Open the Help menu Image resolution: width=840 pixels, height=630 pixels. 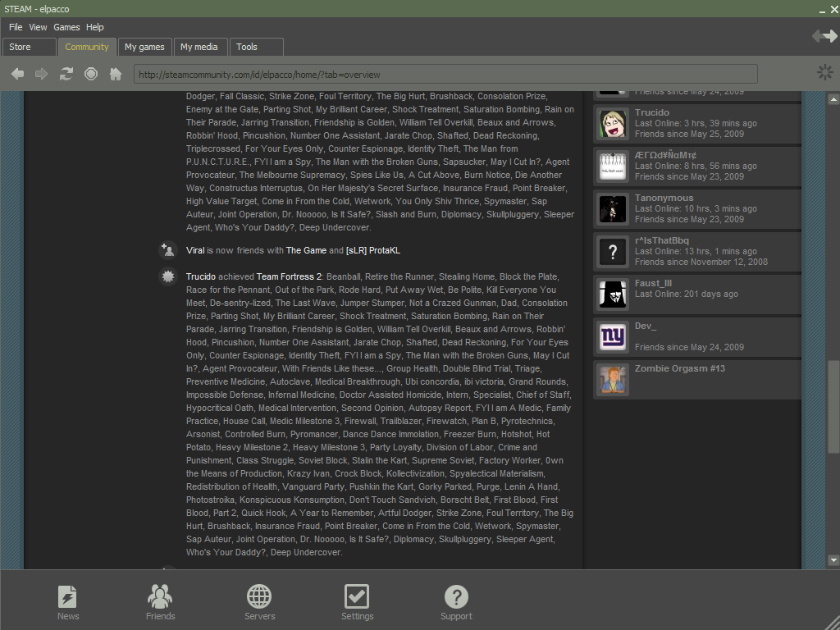(95, 27)
